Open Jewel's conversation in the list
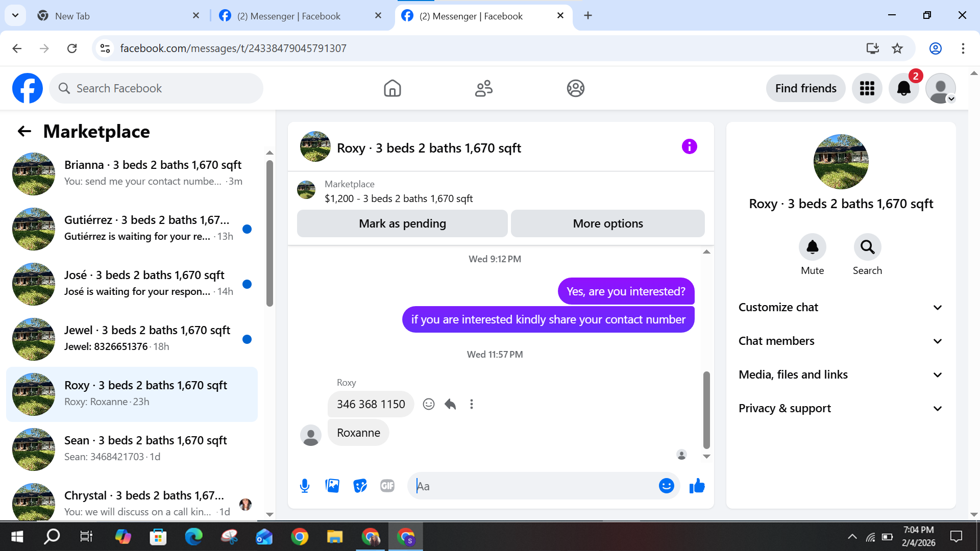 pyautogui.click(x=133, y=339)
